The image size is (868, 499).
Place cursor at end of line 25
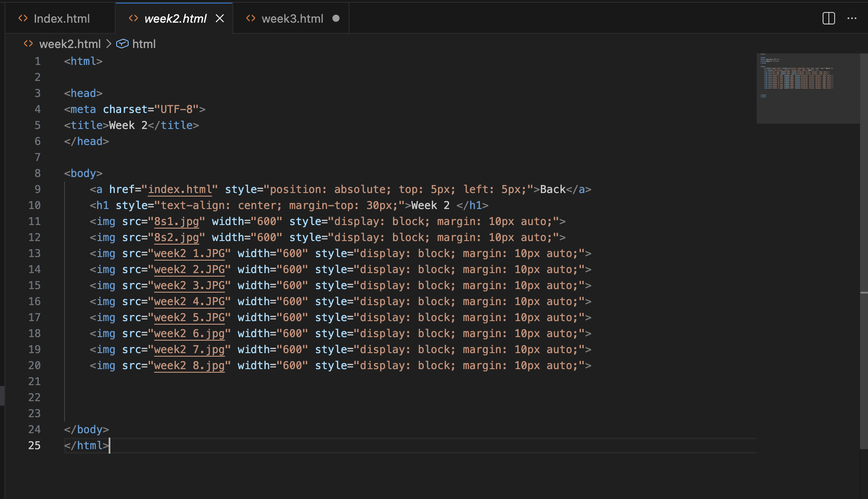pyautogui.click(x=110, y=445)
